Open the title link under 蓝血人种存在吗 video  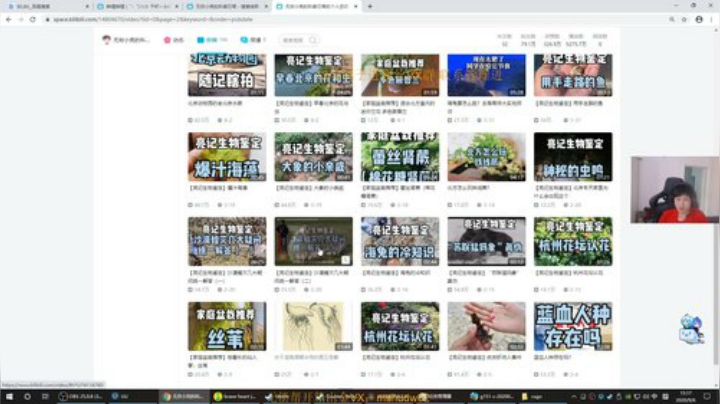point(552,357)
